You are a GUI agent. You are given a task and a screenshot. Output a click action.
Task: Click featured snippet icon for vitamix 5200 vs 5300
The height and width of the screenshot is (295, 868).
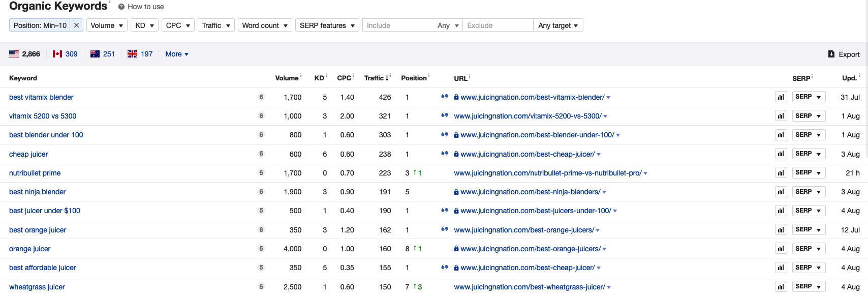[x=445, y=115]
